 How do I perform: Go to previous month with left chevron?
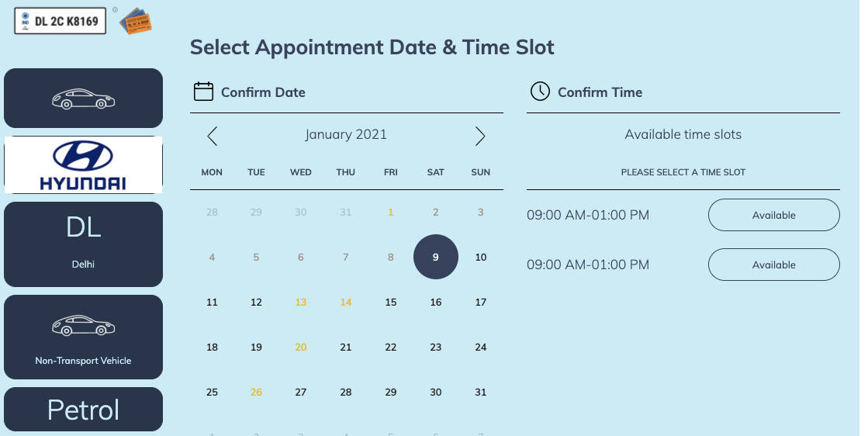click(x=213, y=137)
